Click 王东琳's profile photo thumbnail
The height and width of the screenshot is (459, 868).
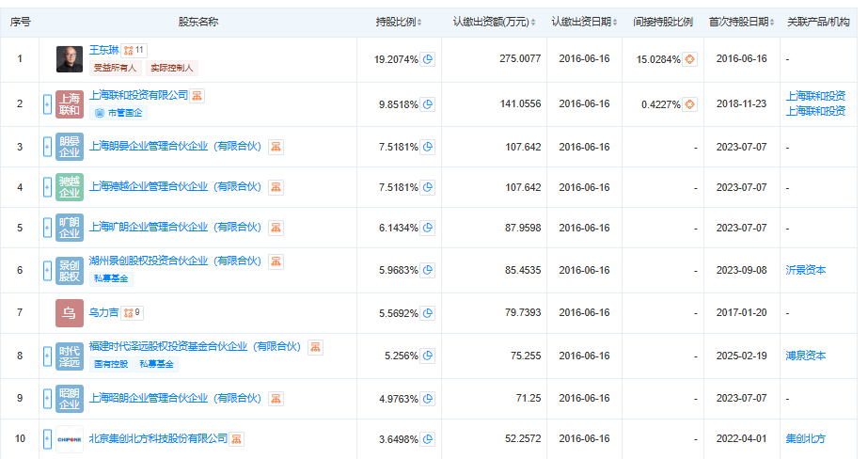coord(70,59)
